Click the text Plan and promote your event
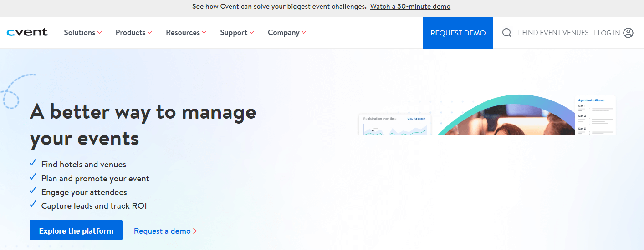Image resolution: width=644 pixels, height=250 pixels. click(95, 179)
